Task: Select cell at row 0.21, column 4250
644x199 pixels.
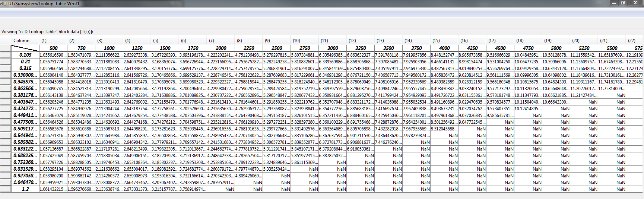Action: click(472, 61)
